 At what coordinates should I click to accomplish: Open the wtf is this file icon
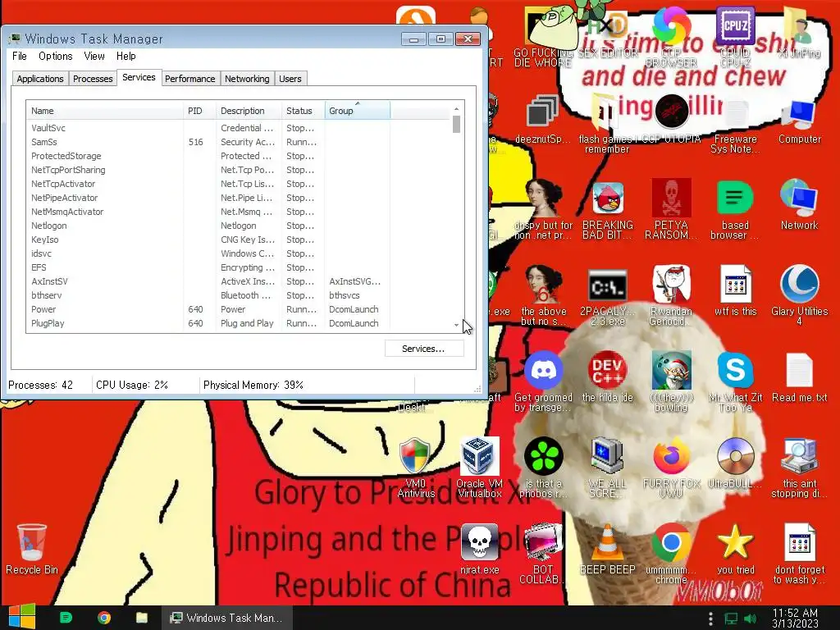[735, 291]
